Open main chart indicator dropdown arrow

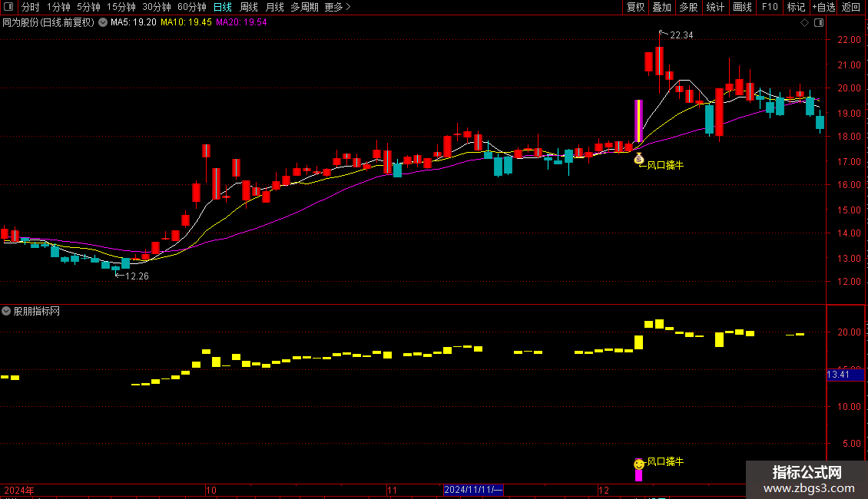103,22
